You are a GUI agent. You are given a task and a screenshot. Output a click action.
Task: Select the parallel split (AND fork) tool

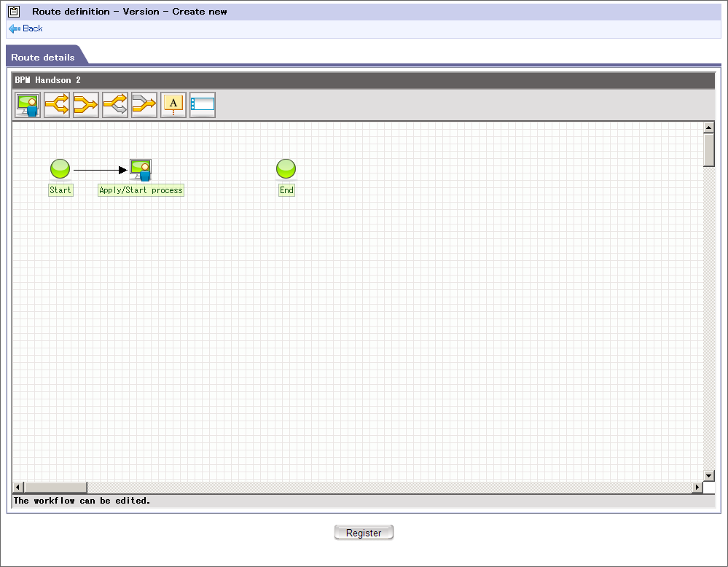coord(57,104)
